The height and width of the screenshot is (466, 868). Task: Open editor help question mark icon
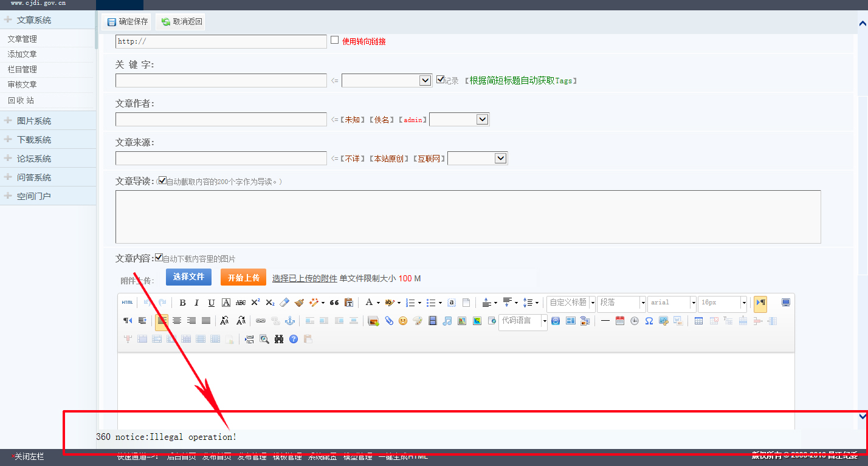294,339
